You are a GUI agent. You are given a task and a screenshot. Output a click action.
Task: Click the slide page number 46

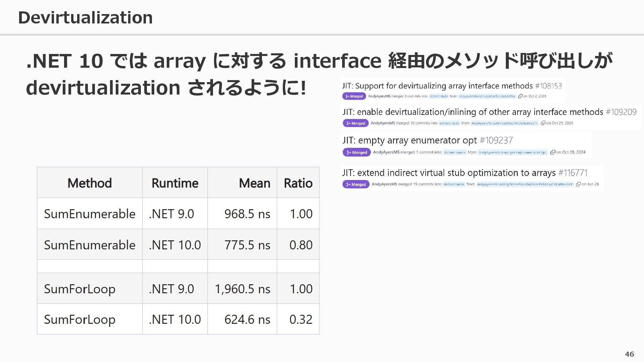tap(629, 354)
